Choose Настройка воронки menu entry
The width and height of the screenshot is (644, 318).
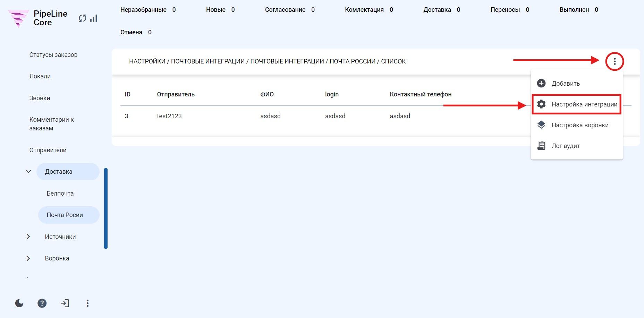577,125
